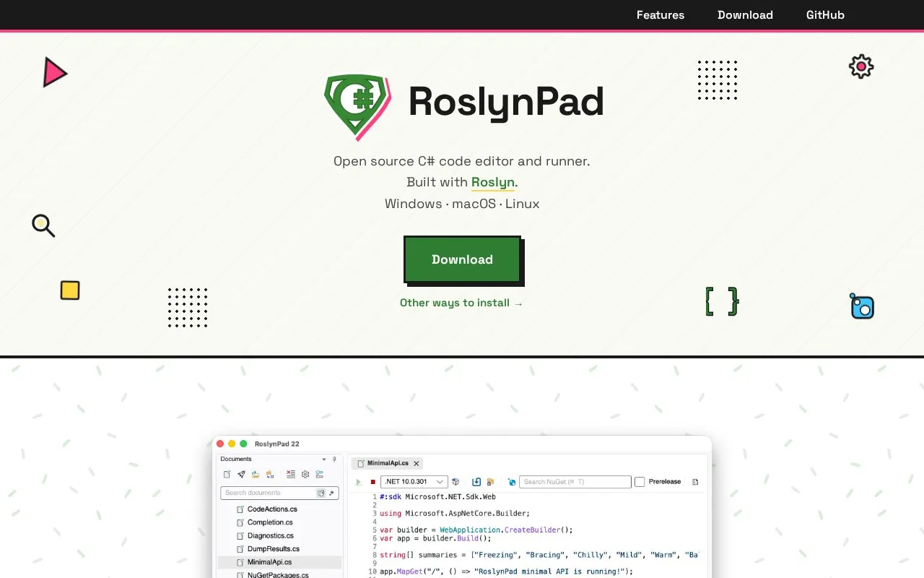Click the green Download button
The width and height of the screenshot is (924, 578).
point(462,259)
